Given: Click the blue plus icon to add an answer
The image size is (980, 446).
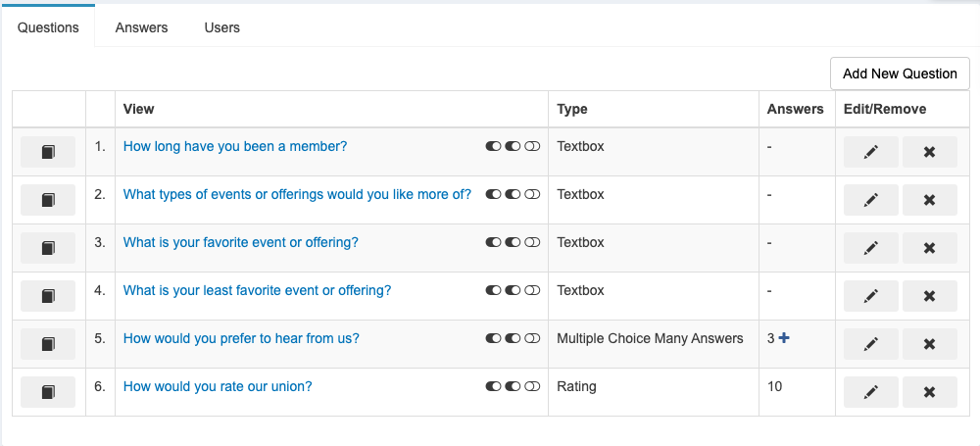Looking at the screenshot, I should click(784, 338).
